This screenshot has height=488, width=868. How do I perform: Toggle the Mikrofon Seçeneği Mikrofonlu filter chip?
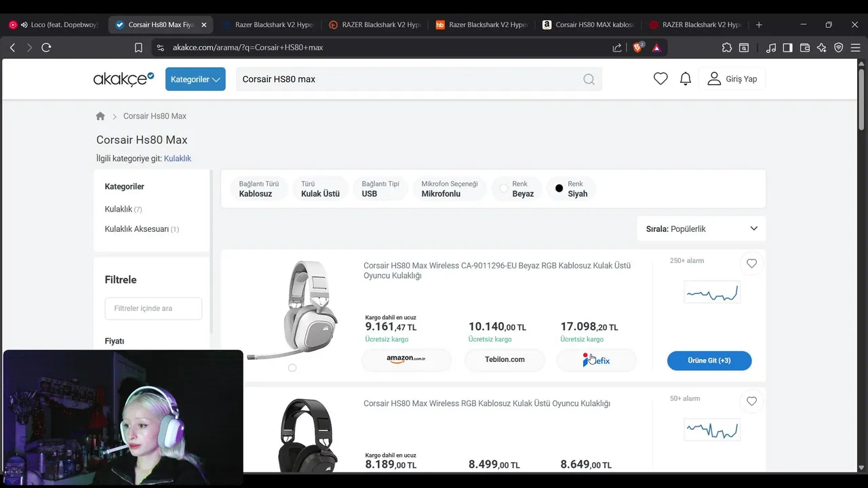coord(450,188)
